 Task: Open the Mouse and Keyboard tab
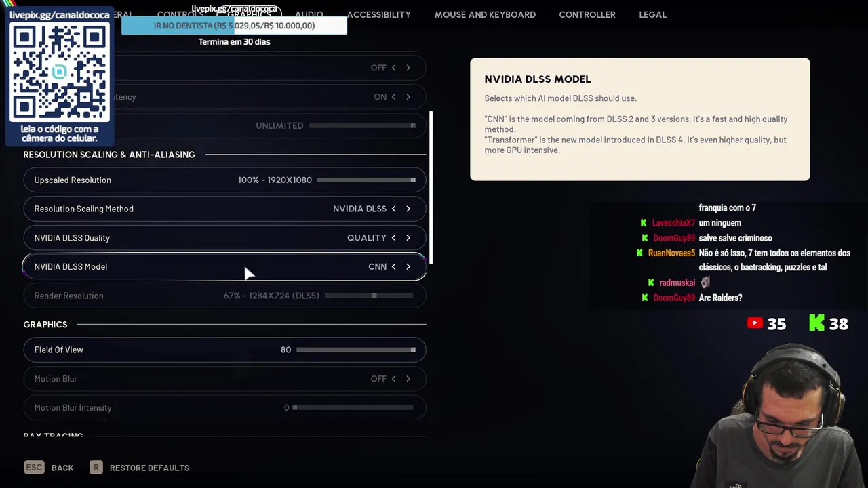(x=485, y=14)
